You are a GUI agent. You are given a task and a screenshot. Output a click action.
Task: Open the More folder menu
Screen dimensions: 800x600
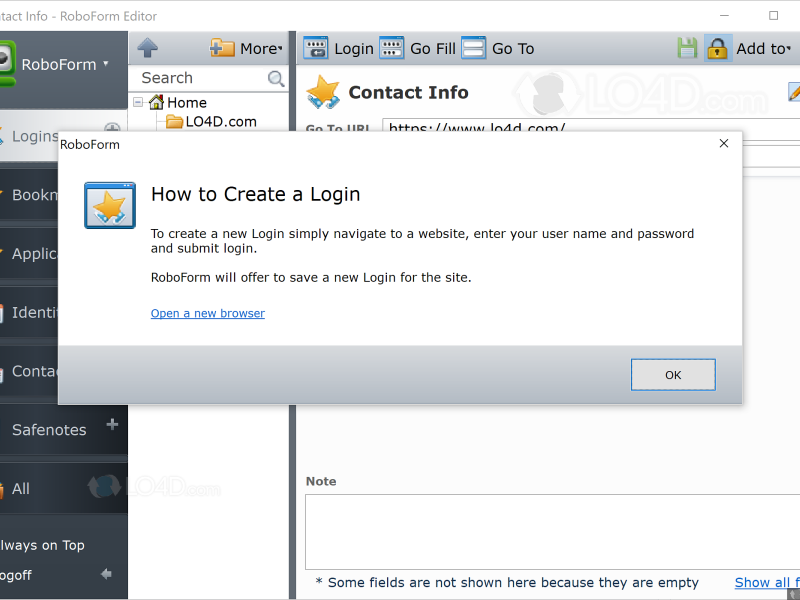(x=246, y=48)
